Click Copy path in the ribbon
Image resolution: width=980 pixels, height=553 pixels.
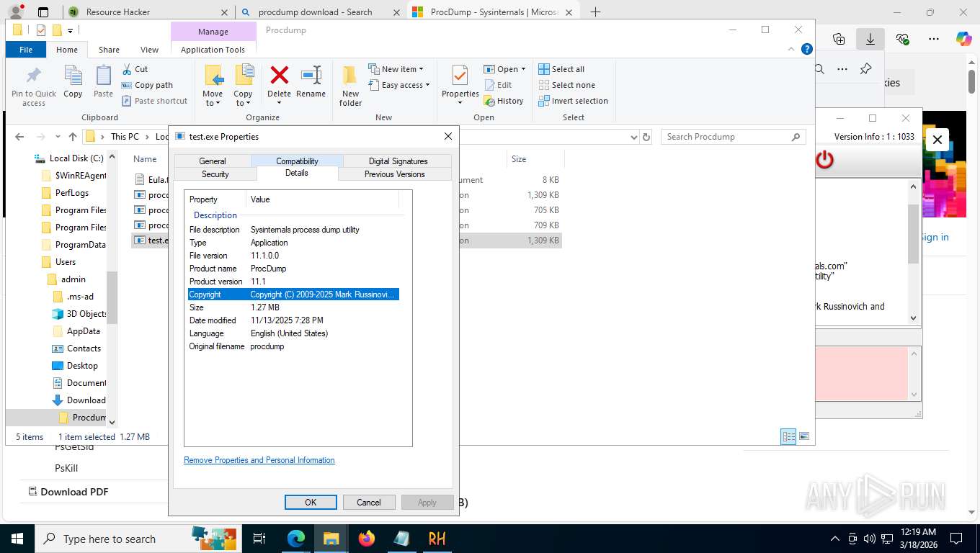click(147, 85)
